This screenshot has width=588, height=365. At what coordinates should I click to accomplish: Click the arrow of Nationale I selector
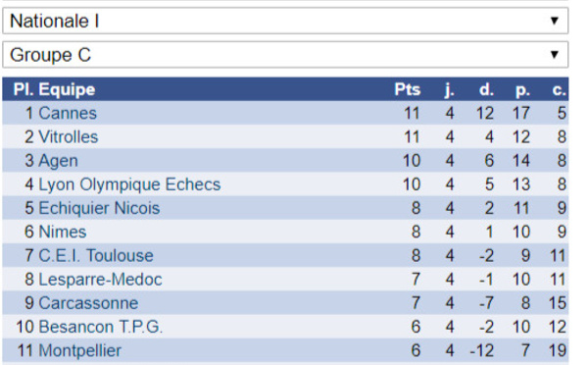pos(555,21)
